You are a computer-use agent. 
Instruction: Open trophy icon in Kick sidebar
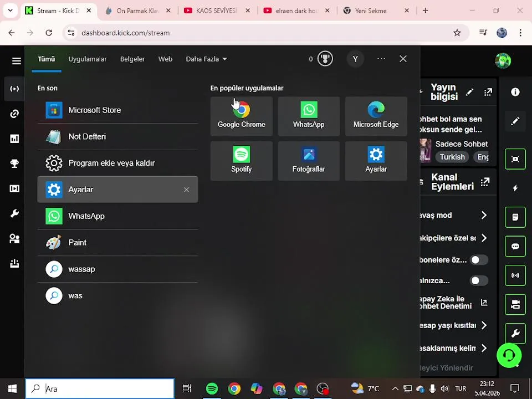pyautogui.click(x=14, y=163)
